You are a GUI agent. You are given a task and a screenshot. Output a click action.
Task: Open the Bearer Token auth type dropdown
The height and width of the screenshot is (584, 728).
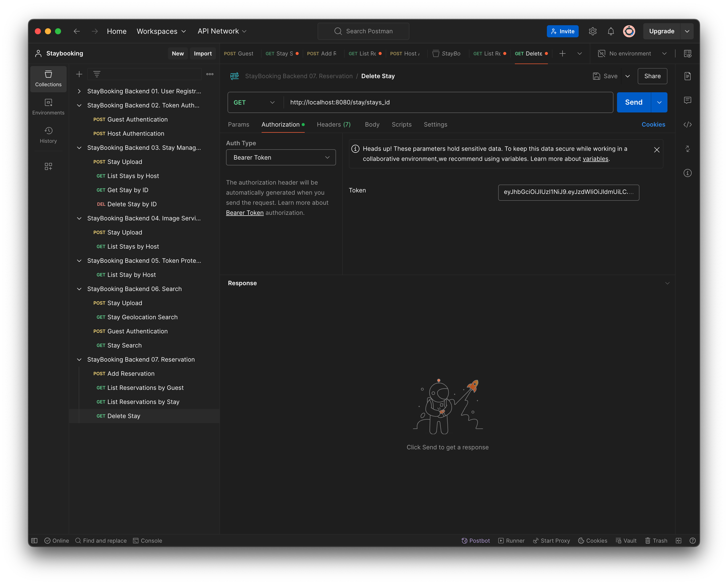click(x=281, y=157)
